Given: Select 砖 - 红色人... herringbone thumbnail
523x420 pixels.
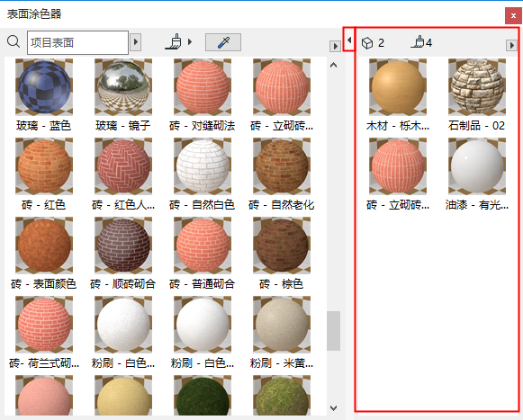Looking at the screenshot, I should pyautogui.click(x=123, y=166).
